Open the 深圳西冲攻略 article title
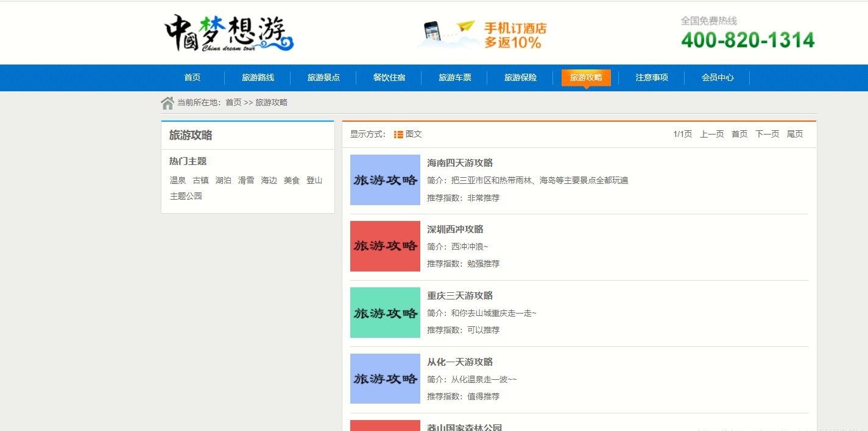The width and height of the screenshot is (868, 431). tap(455, 230)
